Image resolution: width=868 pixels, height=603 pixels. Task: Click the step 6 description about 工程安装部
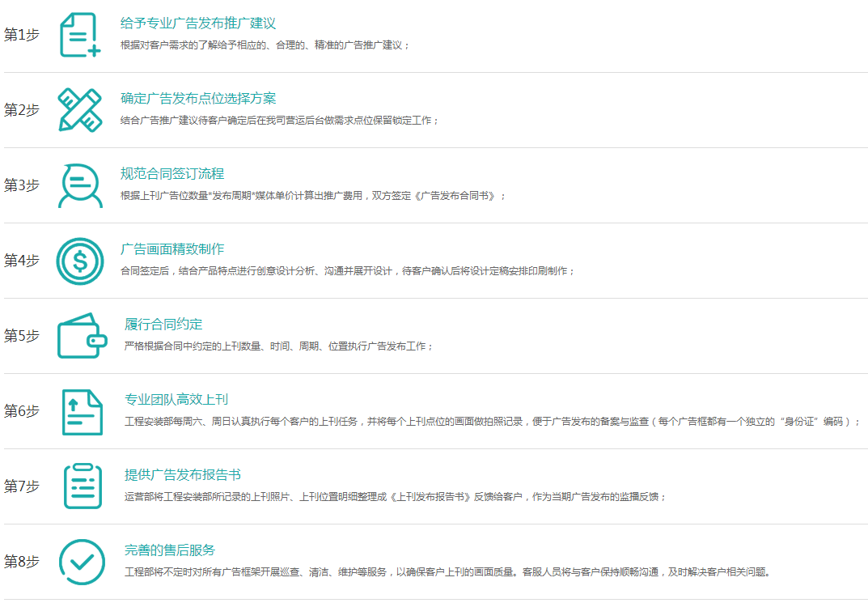click(x=492, y=422)
